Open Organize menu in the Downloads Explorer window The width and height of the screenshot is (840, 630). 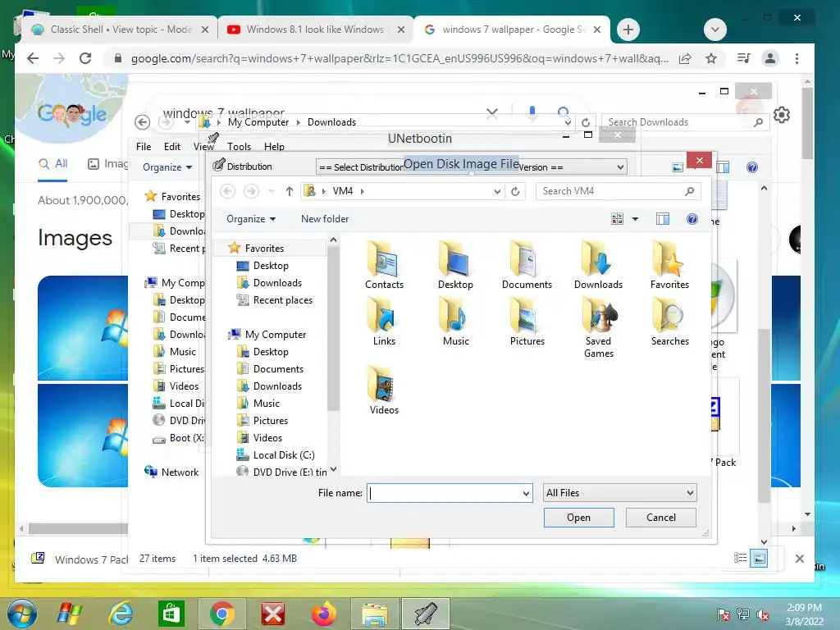point(167,167)
